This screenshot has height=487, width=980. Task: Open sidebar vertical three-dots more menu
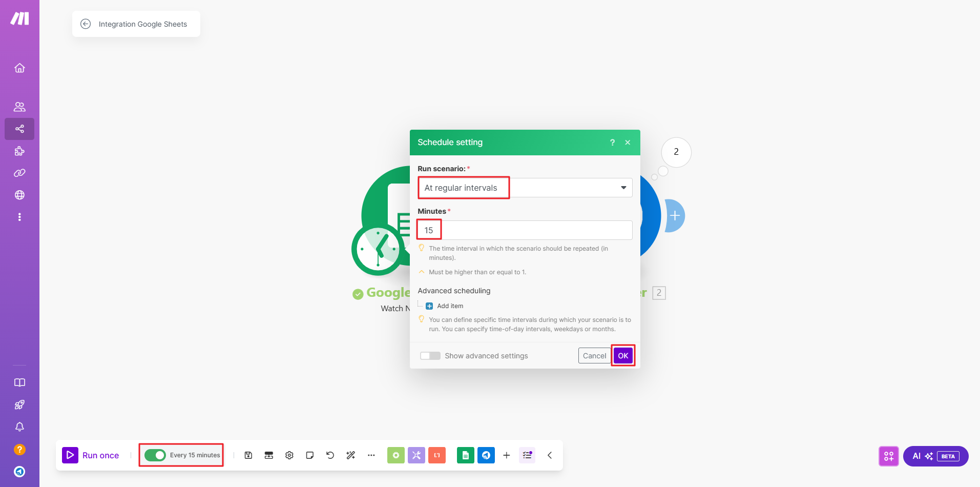pyautogui.click(x=19, y=217)
